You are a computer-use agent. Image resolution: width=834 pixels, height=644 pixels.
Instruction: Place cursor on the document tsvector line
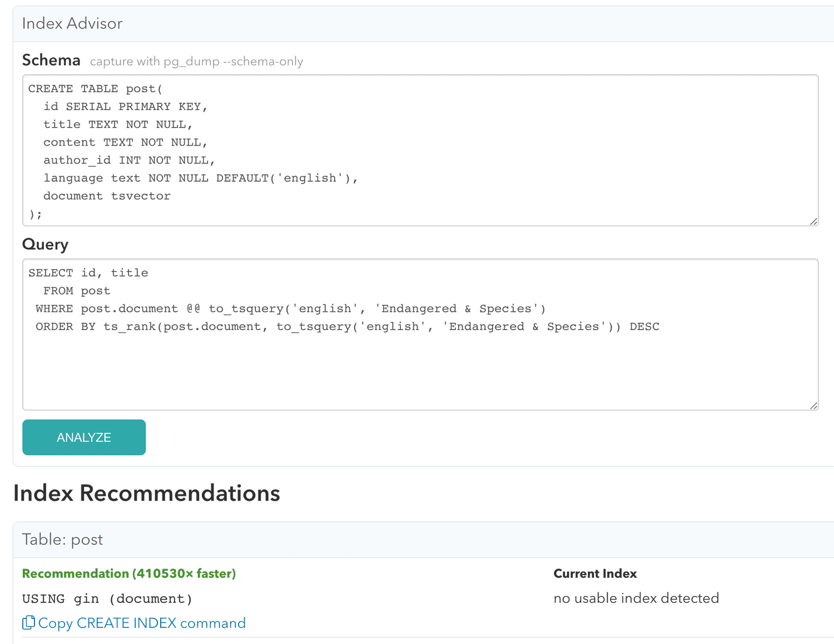[107, 196]
